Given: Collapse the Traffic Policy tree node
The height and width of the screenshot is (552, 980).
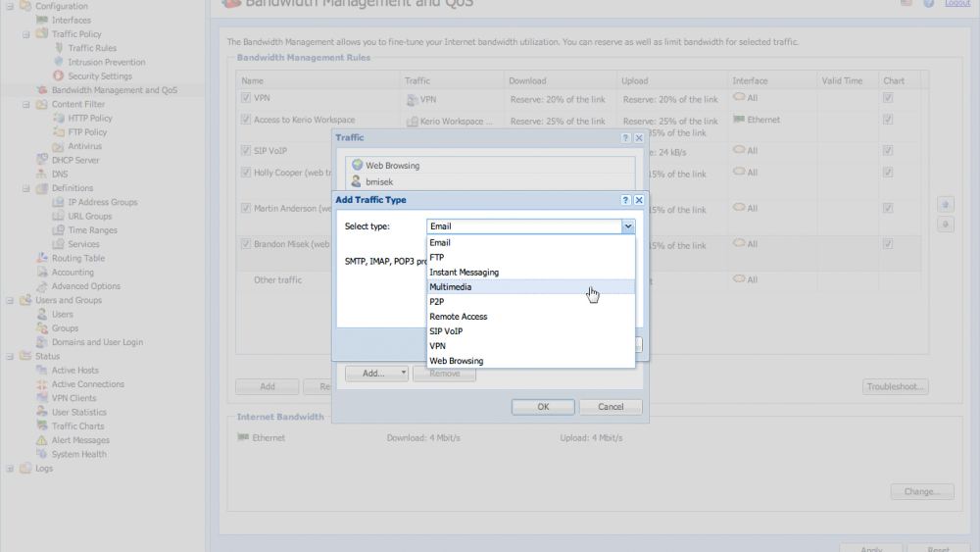Looking at the screenshot, I should [x=27, y=34].
